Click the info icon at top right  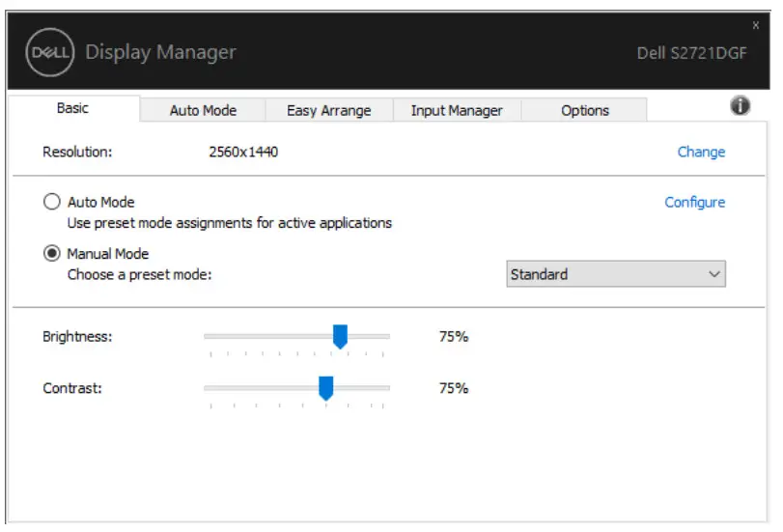741,107
